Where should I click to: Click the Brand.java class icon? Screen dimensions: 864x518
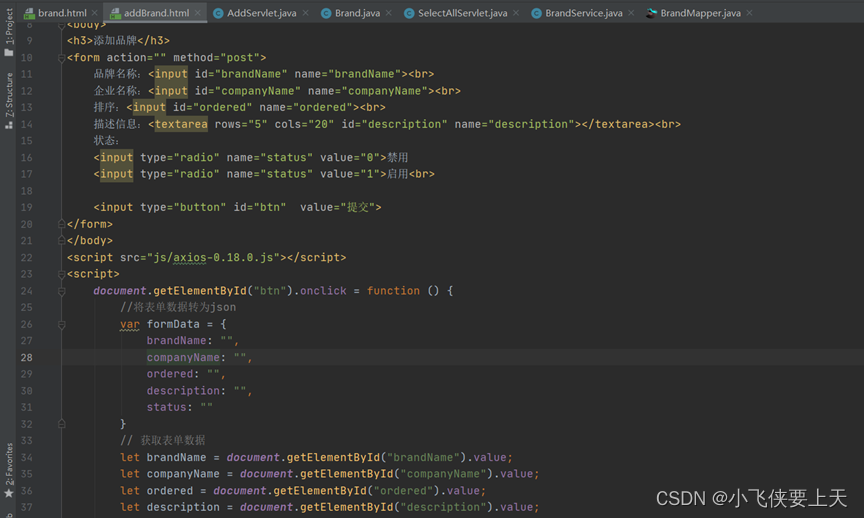click(x=326, y=13)
